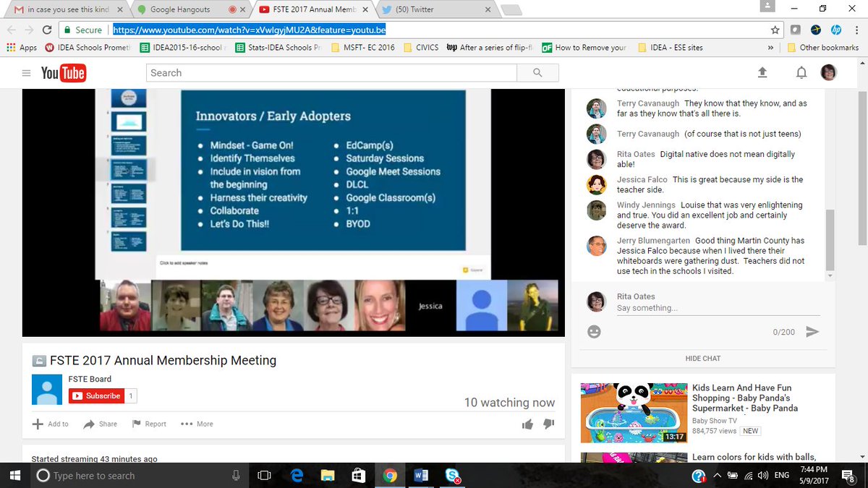This screenshot has height=488, width=868.
Task: Switch to the Twitter tab
Action: 435,10
